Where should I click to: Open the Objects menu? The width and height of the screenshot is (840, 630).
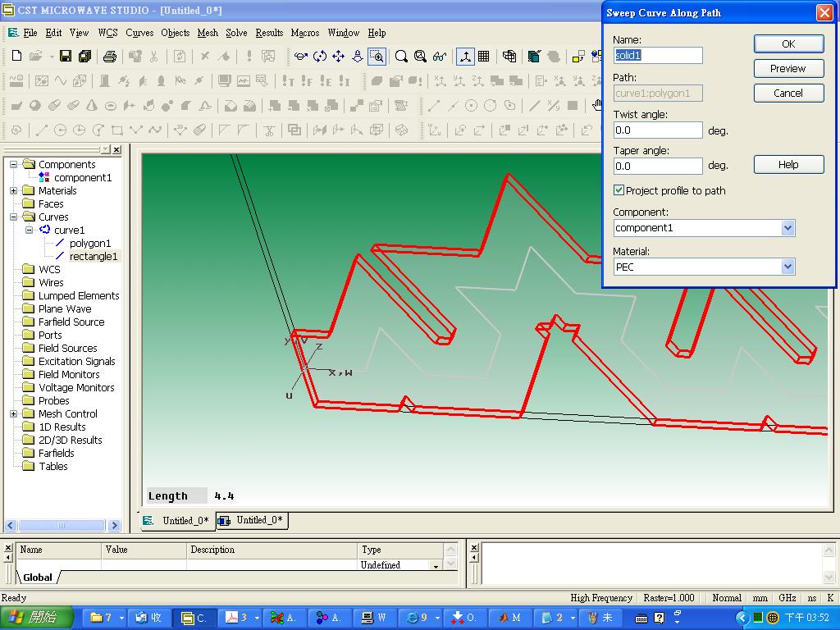pyautogui.click(x=176, y=33)
